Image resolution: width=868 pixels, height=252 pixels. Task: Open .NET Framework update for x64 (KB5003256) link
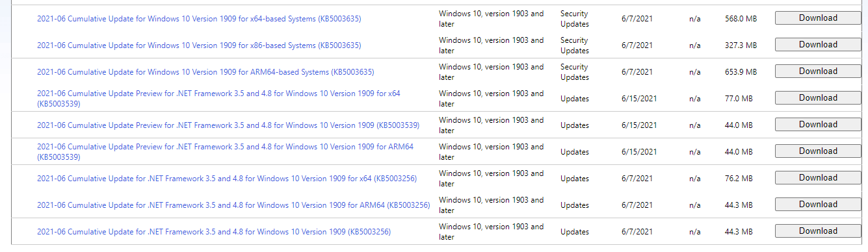tap(227, 179)
